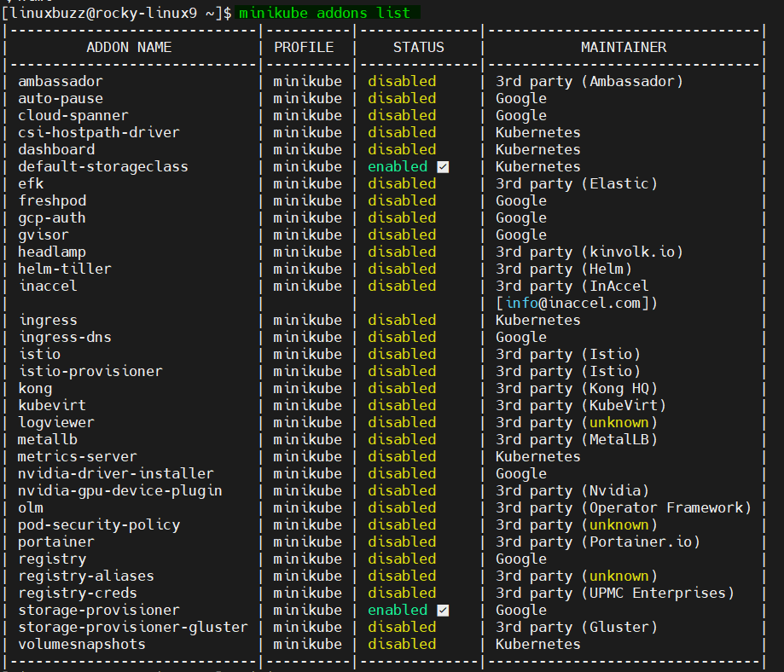The width and height of the screenshot is (784, 672).
Task: Click '3rd party (Gluster)' maintainer text
Action: tap(577, 627)
